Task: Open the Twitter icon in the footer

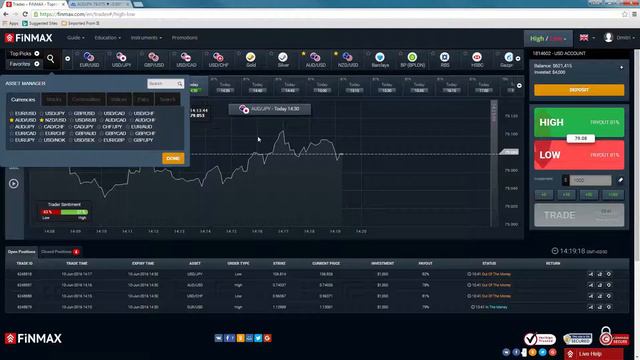Action: (258, 338)
